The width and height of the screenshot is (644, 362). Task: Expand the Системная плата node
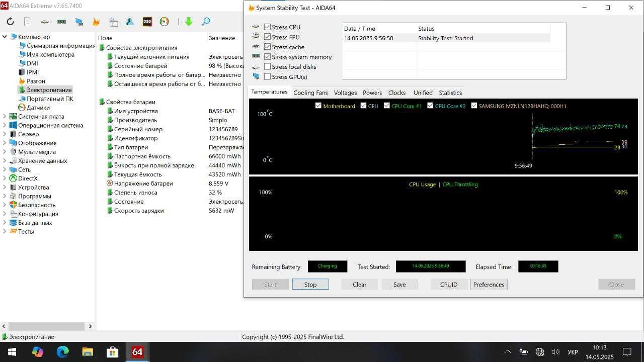click(5, 117)
